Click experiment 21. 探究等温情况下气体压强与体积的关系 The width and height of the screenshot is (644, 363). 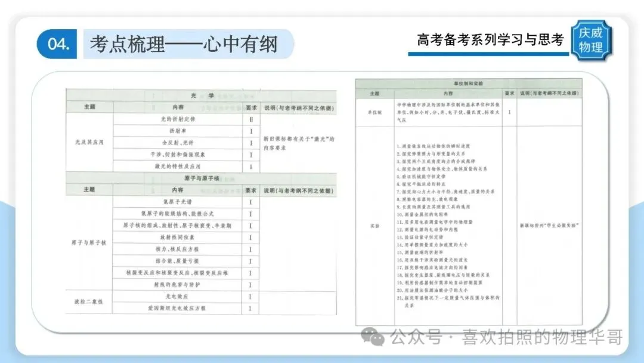coord(448,302)
